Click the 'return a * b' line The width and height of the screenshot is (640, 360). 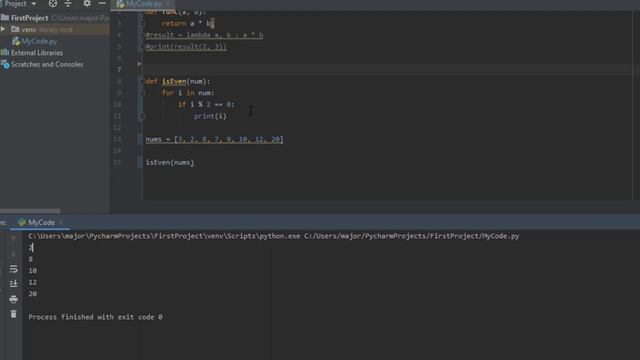click(187, 24)
